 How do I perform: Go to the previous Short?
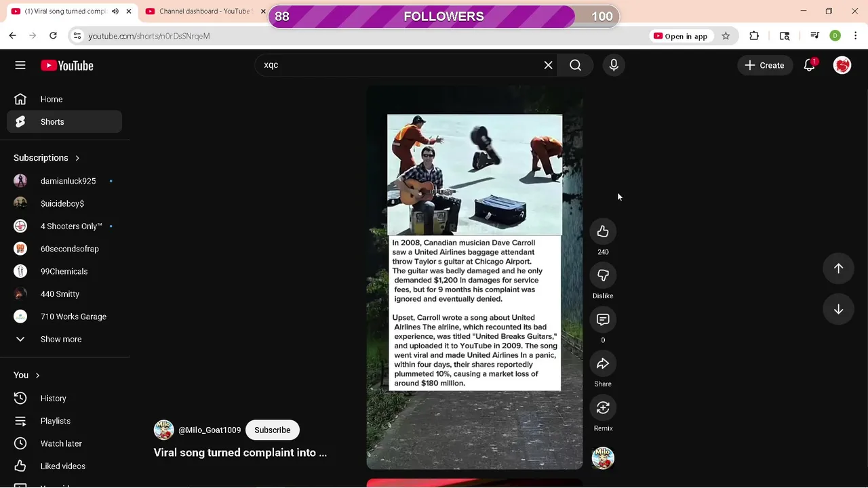[x=838, y=268]
